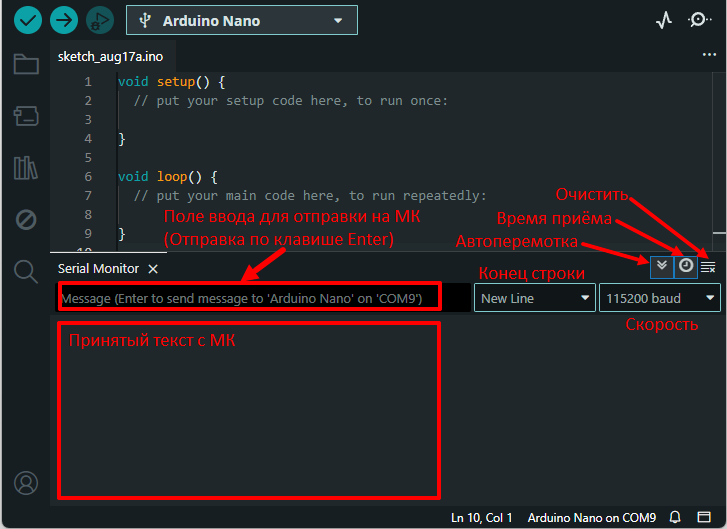727x529 pixels.
Task: Click Arduino Nano on COM9 status text
Action: [592, 517]
